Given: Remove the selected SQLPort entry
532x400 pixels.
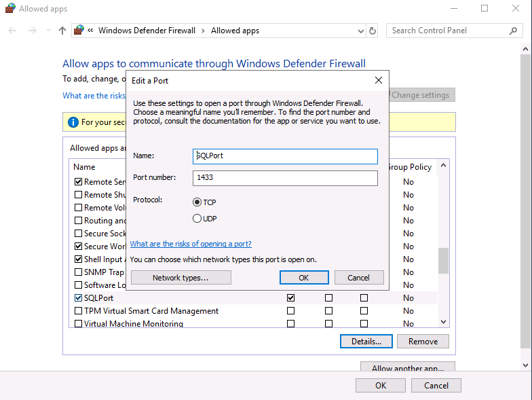Looking at the screenshot, I should 423,341.
